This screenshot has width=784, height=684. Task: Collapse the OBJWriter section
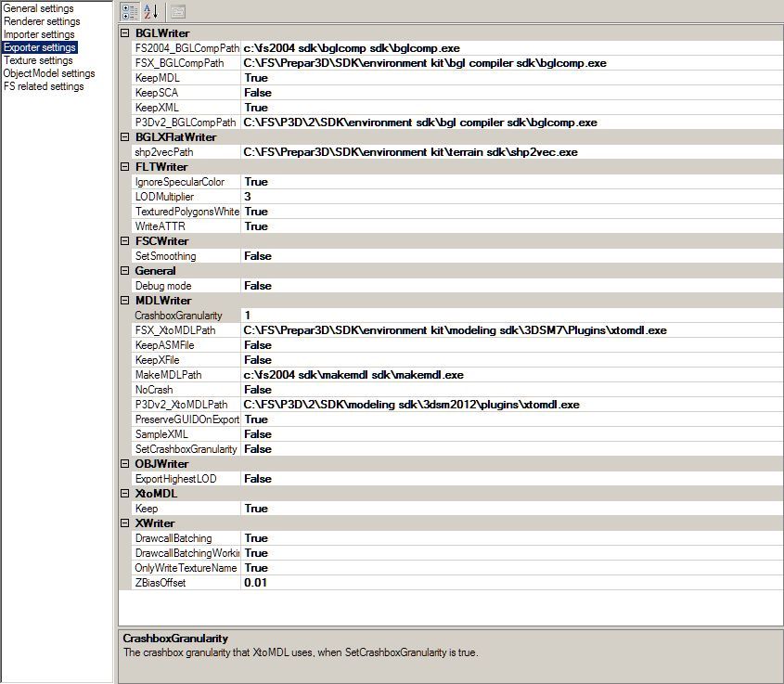coord(125,463)
